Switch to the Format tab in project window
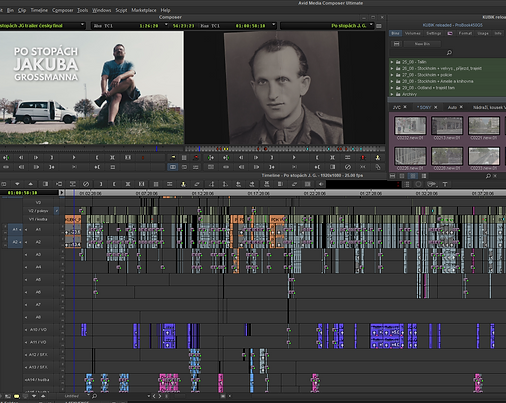The height and width of the screenshot is (403, 506). pyautogui.click(x=465, y=33)
